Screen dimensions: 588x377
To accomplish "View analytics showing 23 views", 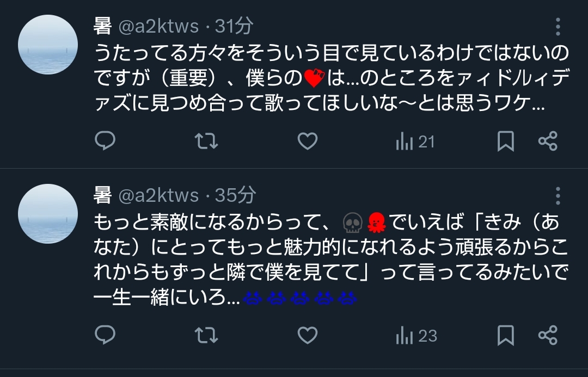I will 416,336.
